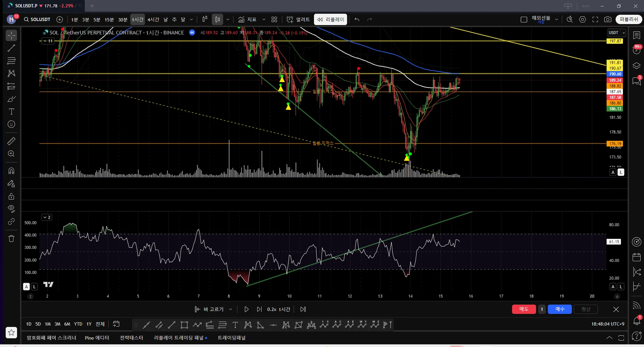Image resolution: width=644 pixels, height=347 pixels.
Task: Toggle log scale on the price chart
Action: point(621,172)
